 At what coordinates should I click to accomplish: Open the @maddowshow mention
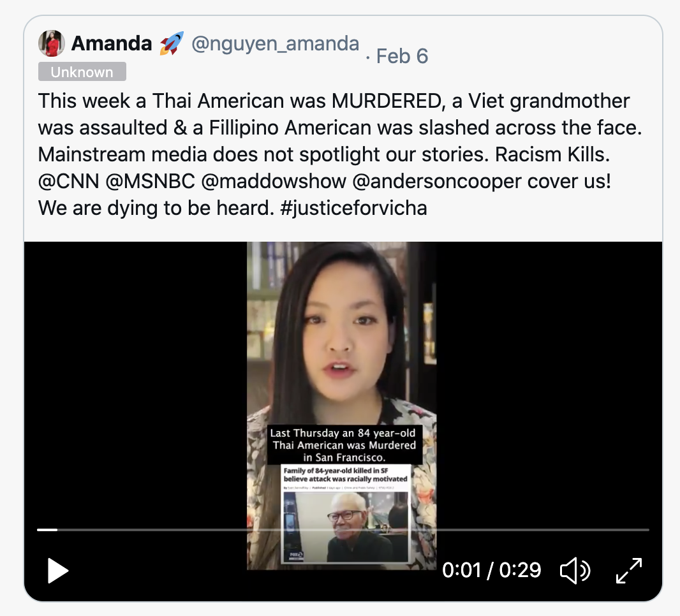pos(274,181)
